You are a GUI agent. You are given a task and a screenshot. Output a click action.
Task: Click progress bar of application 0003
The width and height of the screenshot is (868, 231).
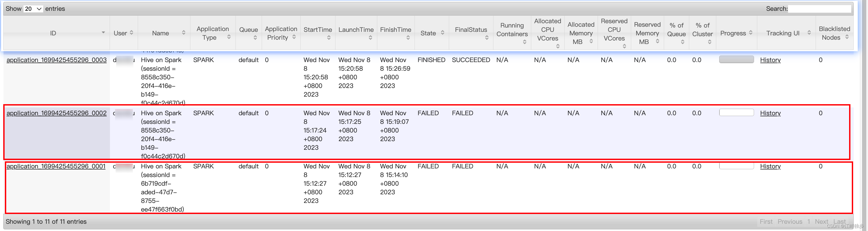(736, 60)
